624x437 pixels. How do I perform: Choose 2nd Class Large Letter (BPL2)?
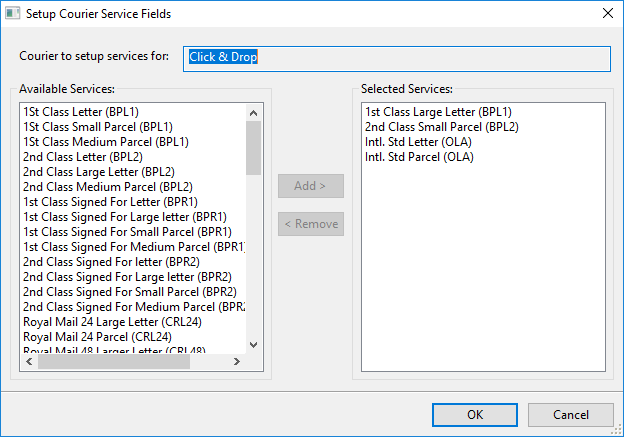click(98, 172)
